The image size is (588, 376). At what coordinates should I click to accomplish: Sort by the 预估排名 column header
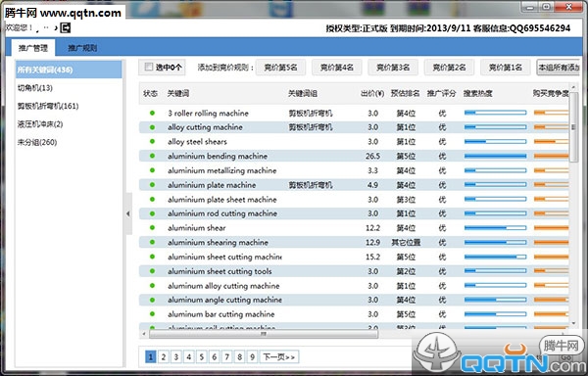pos(405,94)
